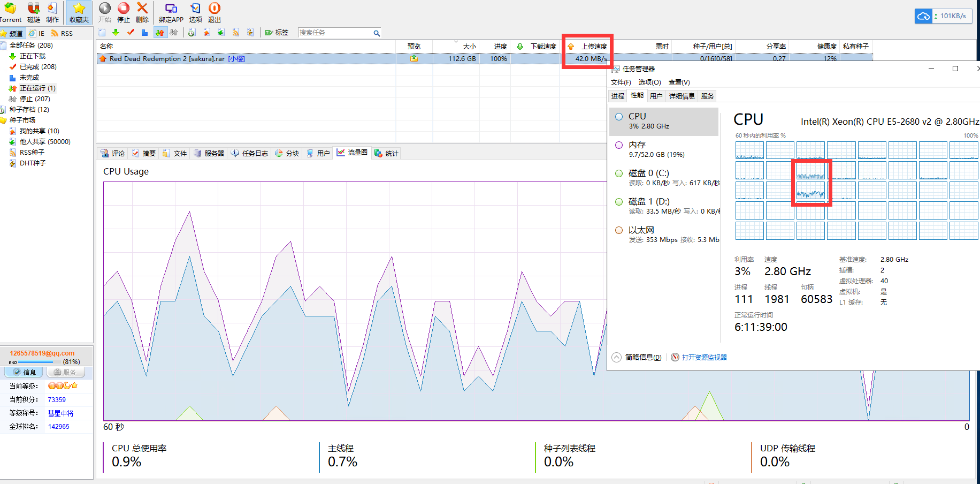This screenshot has height=484, width=980.
Task: Click the preview icon in the Red Dead row
Action: (414, 58)
